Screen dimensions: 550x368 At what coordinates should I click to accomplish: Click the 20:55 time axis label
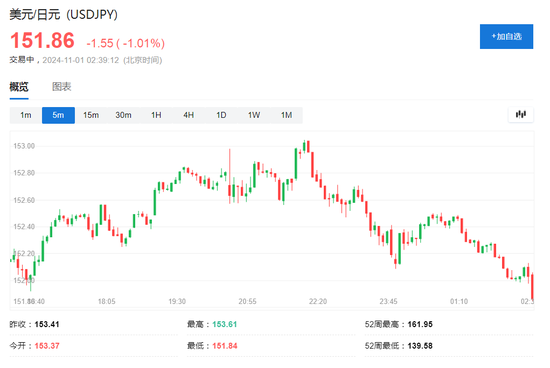coord(248,301)
